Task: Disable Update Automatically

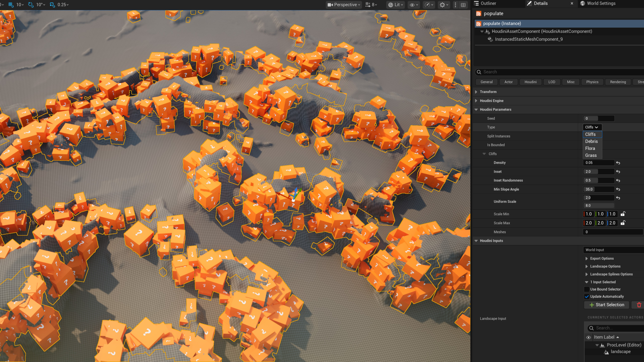Action: pyautogui.click(x=587, y=296)
